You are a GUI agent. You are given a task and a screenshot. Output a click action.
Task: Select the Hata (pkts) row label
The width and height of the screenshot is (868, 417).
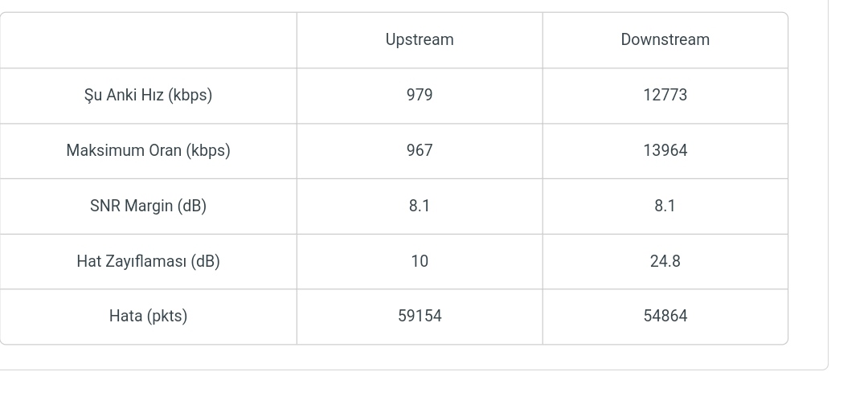click(148, 317)
